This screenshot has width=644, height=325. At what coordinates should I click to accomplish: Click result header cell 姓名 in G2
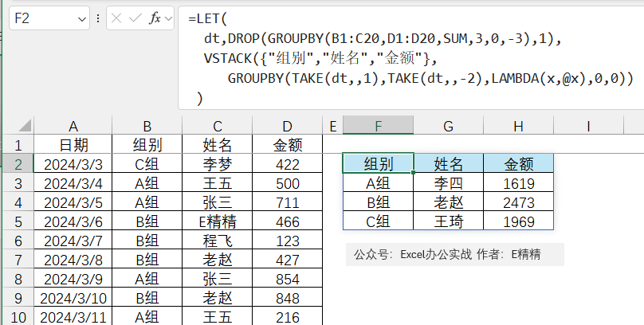[449, 163]
